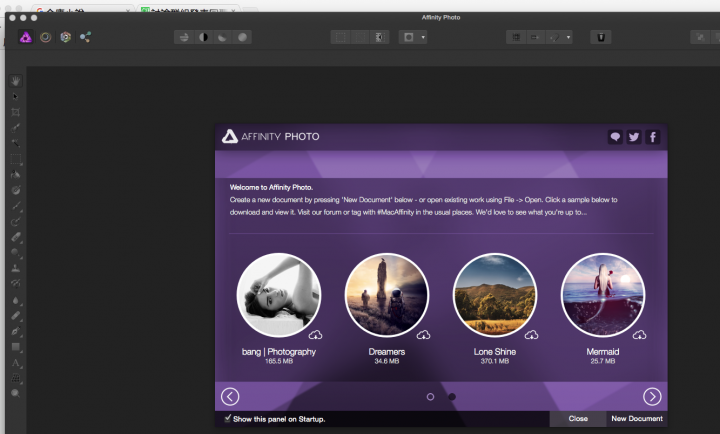Uncheck Show this panel on Startup

coord(228,418)
